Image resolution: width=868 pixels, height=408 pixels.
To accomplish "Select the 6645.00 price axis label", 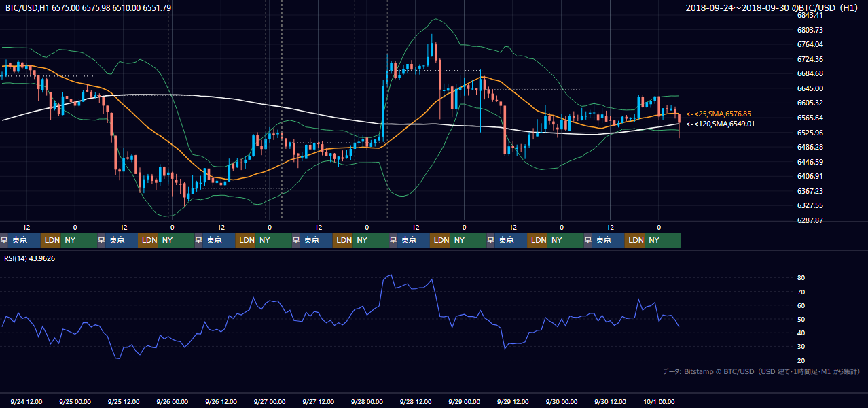I will click(x=811, y=88).
